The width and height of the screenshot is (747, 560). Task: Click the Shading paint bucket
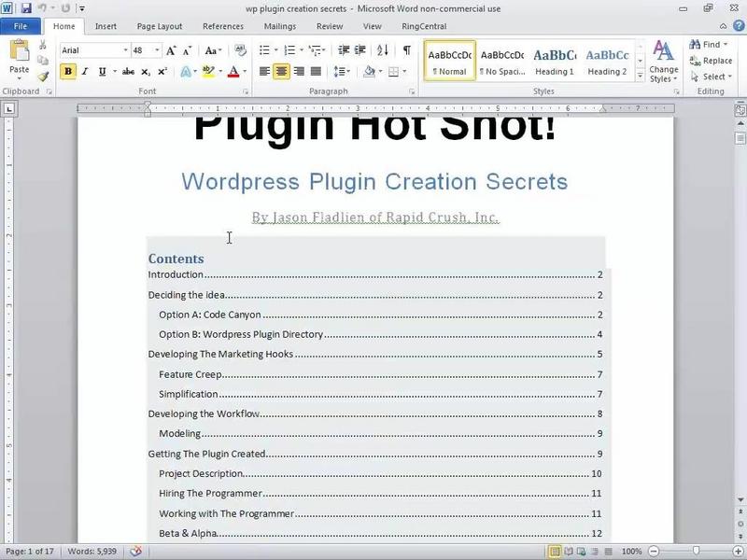coord(369,72)
